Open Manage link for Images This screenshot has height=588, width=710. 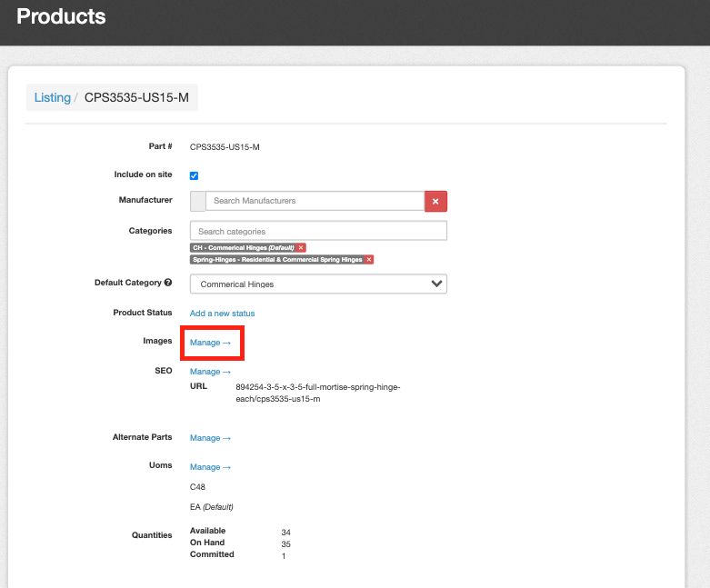pos(210,343)
